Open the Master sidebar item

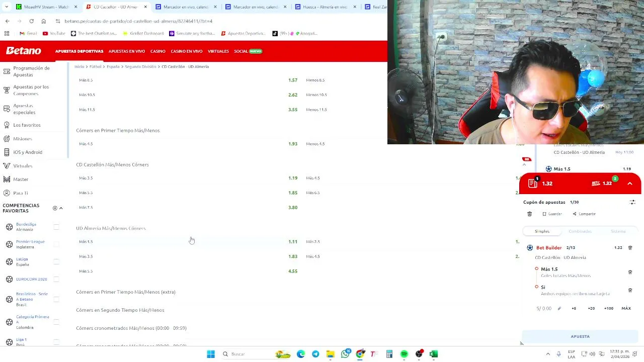click(x=21, y=179)
